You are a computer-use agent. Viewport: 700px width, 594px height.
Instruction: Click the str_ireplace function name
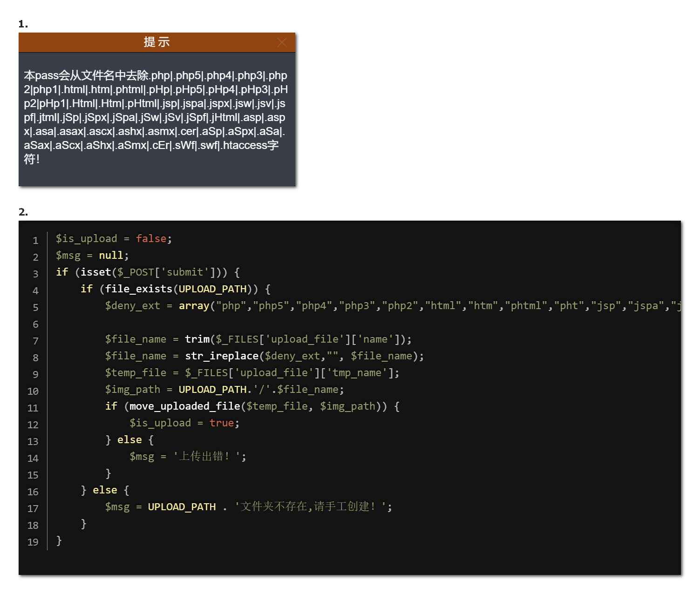pos(221,356)
